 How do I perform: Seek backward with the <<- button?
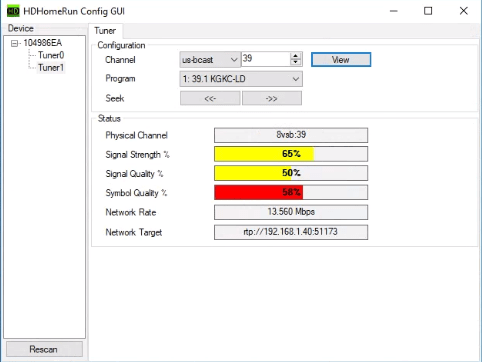tap(210, 98)
